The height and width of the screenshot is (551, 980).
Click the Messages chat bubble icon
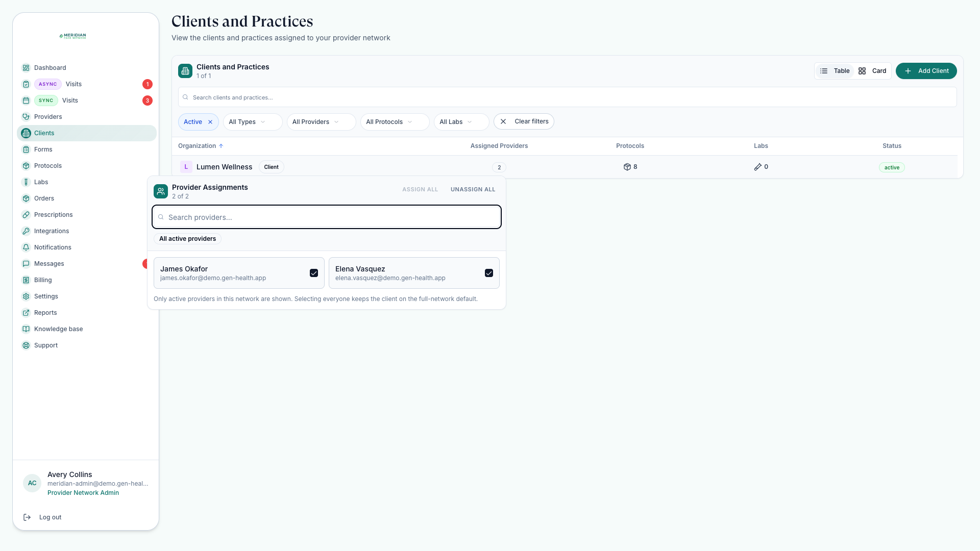click(26, 264)
